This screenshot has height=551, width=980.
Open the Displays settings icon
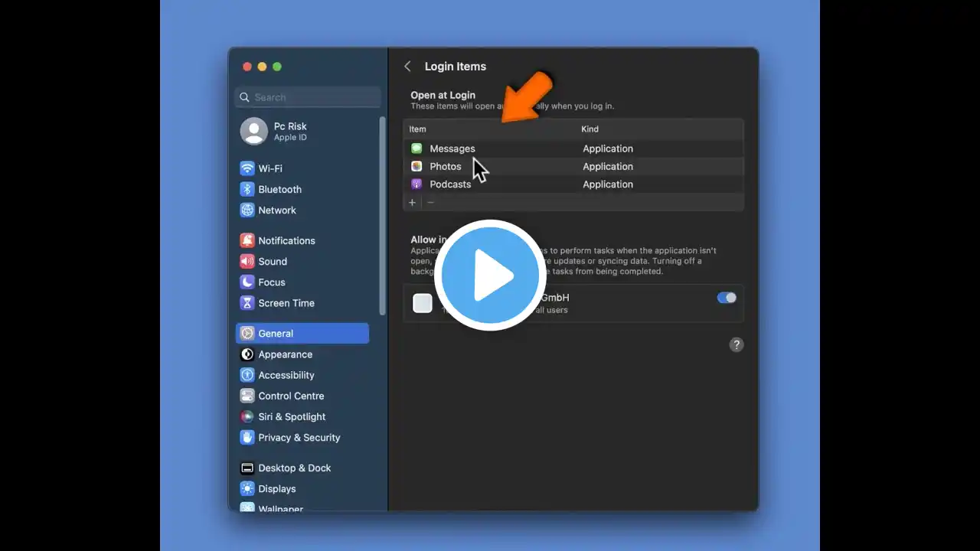[247, 488]
